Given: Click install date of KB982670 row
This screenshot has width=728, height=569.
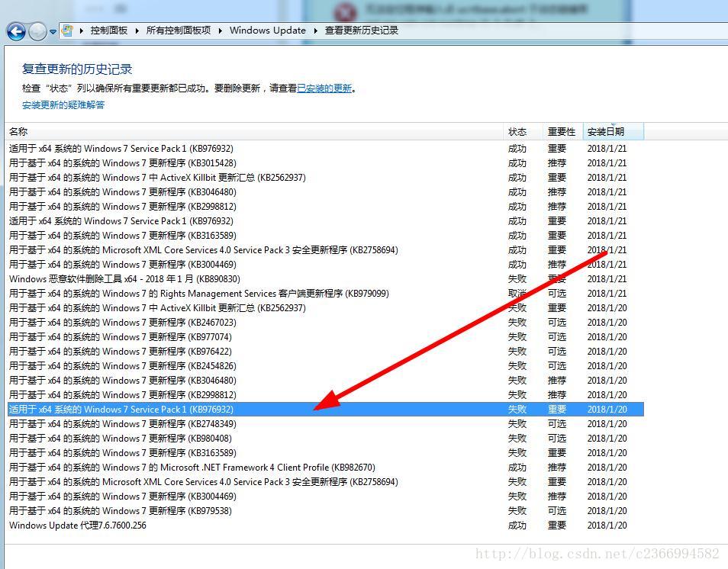Looking at the screenshot, I should pos(607,468).
